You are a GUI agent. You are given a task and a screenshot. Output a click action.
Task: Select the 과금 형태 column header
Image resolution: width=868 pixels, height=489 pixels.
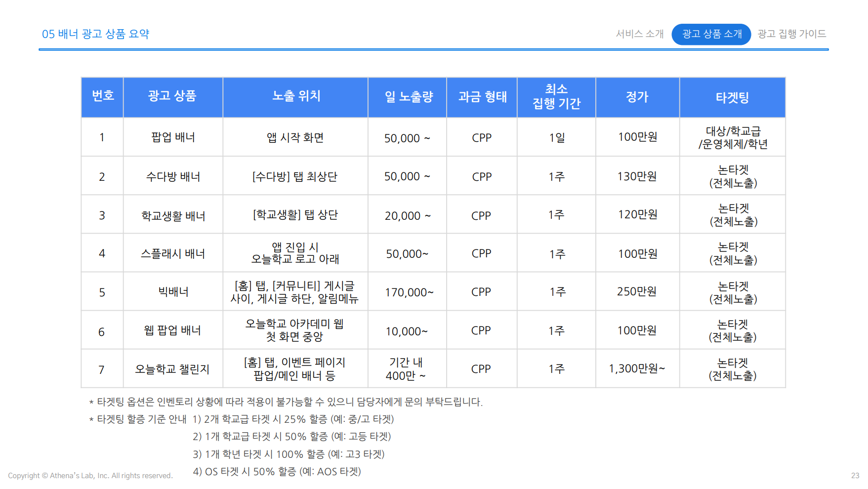482,97
